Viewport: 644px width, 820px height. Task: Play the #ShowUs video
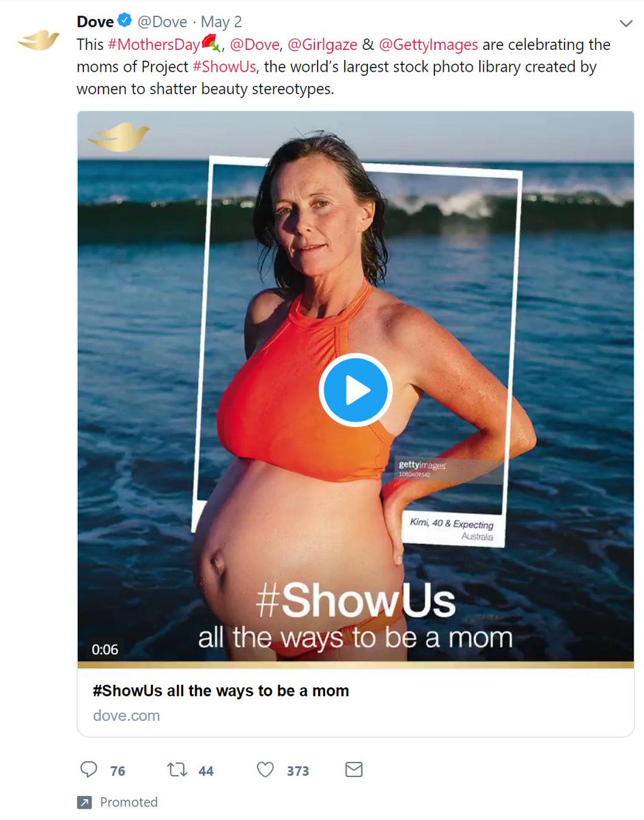(x=354, y=391)
